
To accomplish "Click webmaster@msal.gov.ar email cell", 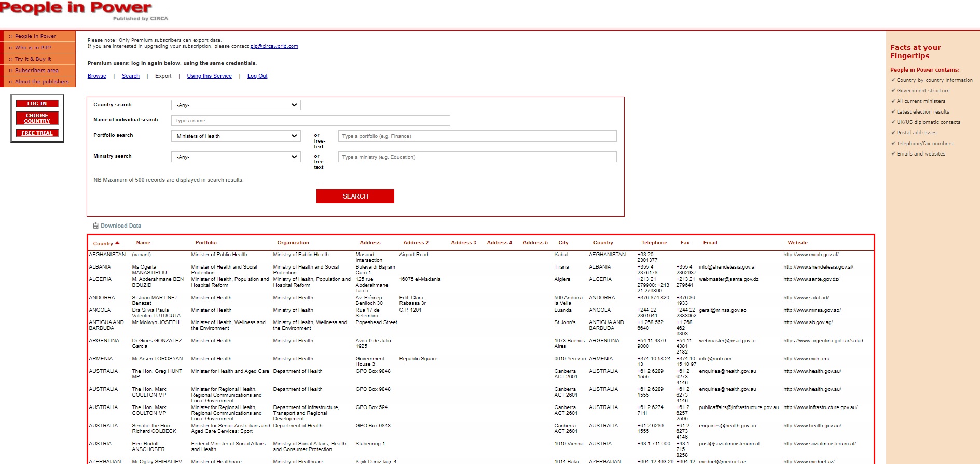I will tap(727, 341).
